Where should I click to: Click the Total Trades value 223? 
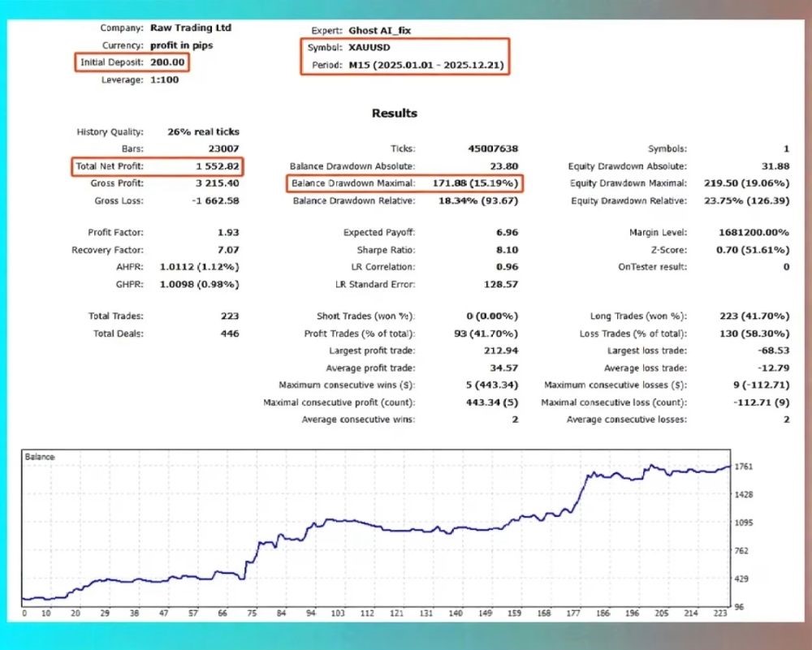230,316
